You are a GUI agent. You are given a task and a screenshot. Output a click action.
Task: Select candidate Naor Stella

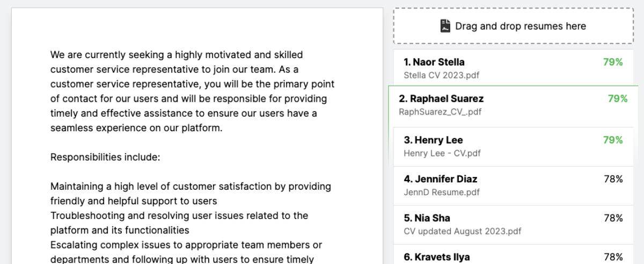coord(434,62)
